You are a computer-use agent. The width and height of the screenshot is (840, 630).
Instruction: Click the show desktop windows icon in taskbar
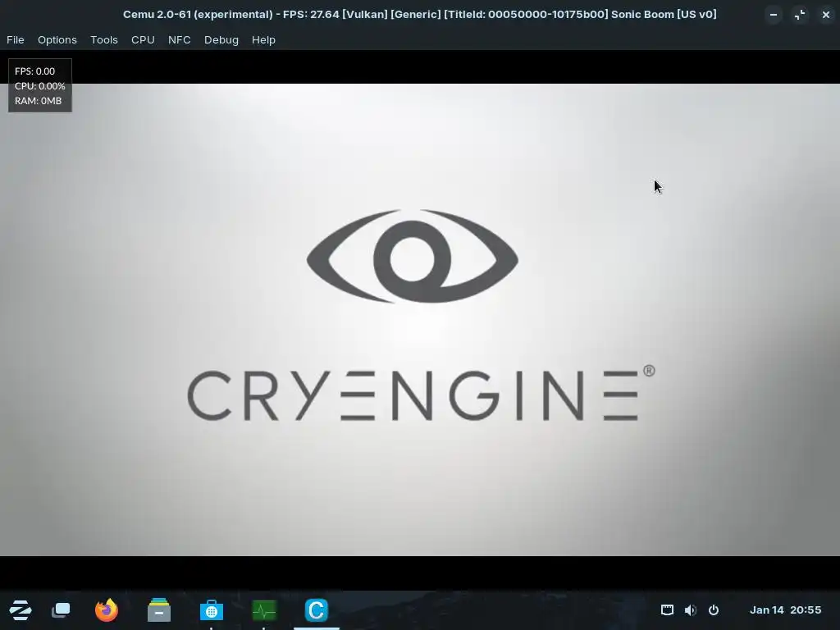pyautogui.click(x=61, y=609)
